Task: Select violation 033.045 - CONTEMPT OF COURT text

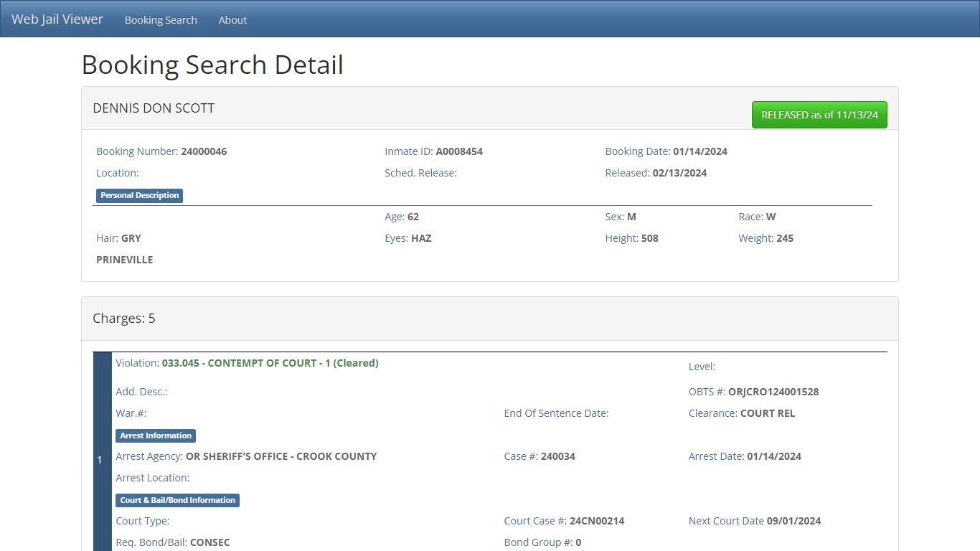Action: [x=270, y=363]
